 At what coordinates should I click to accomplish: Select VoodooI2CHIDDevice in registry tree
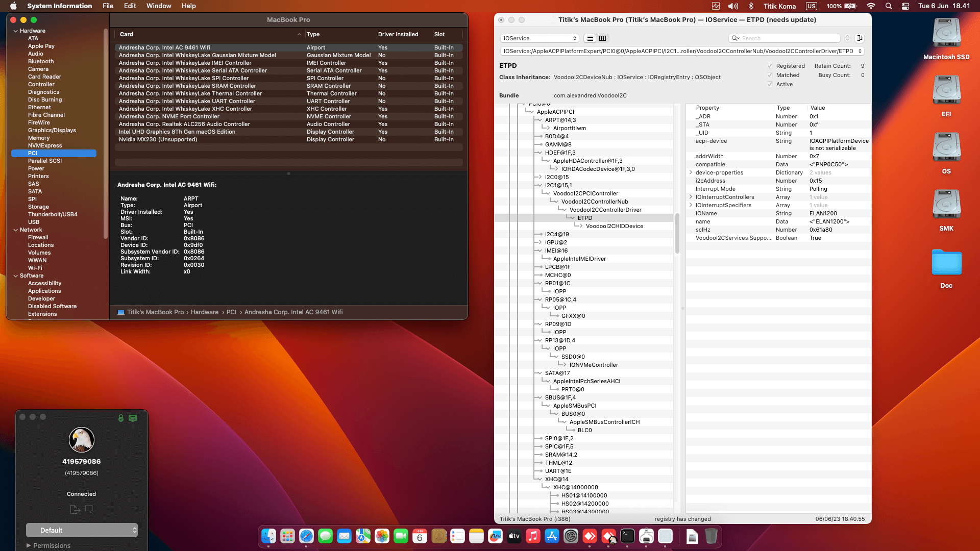point(615,226)
